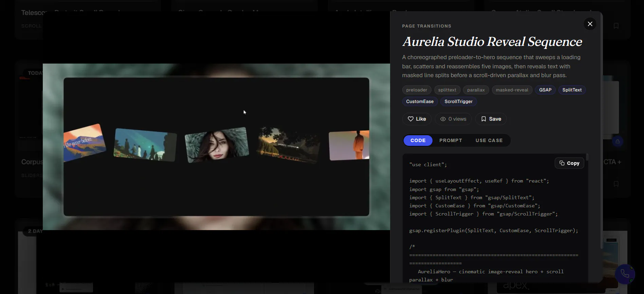Viewport: 644px width, 294px height.
Task: Pick the masked-reveal tag
Action: coord(512,90)
